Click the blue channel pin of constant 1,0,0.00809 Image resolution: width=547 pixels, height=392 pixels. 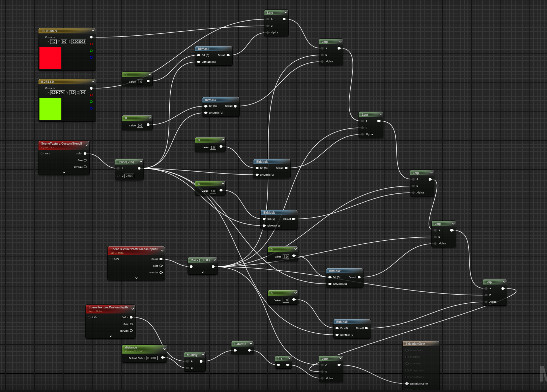(x=91, y=57)
